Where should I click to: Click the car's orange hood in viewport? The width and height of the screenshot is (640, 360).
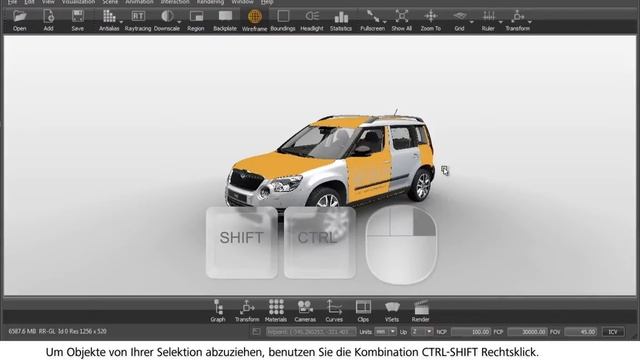282,163
